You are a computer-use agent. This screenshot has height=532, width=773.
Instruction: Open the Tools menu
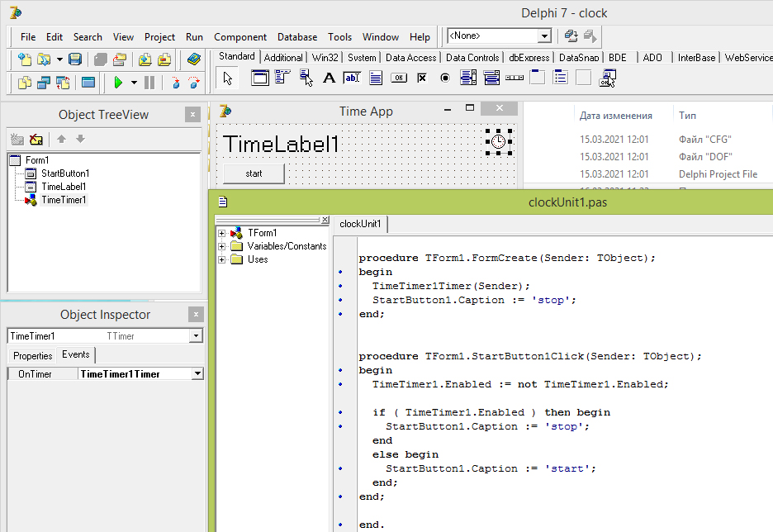click(x=339, y=37)
